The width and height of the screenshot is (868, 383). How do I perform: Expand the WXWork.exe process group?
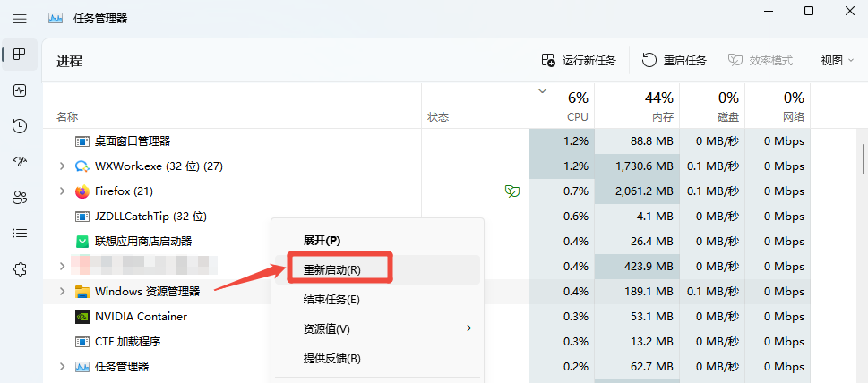62,166
